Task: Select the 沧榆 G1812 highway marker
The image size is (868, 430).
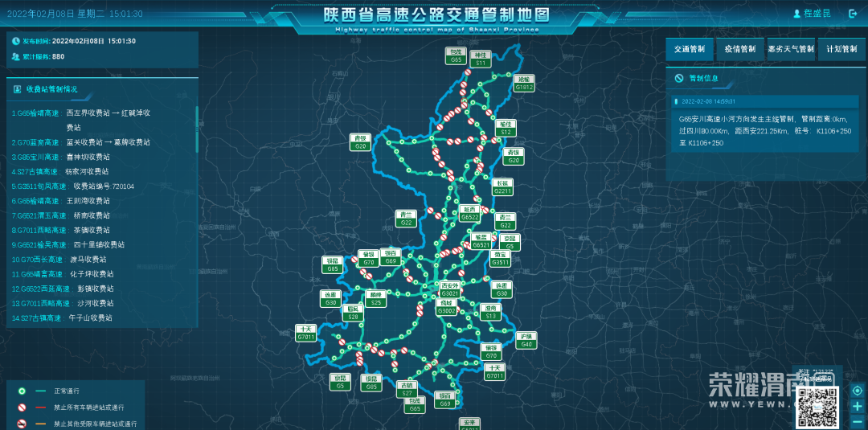Action: tap(524, 83)
